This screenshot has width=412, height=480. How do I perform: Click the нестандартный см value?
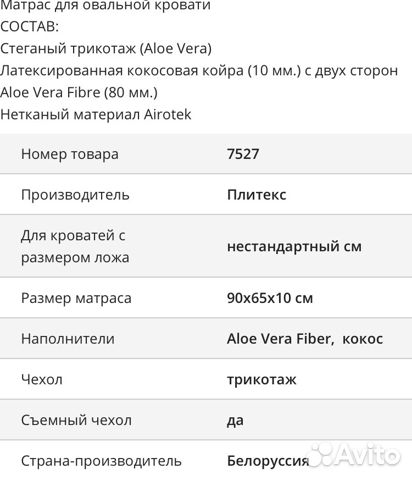[294, 246]
